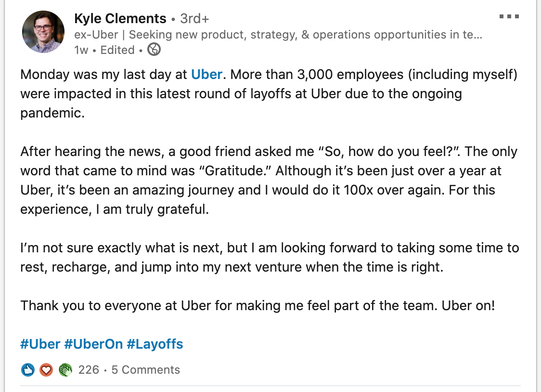This screenshot has width=541, height=392.
Task: Open the #Layoffs hashtag
Action: [155, 344]
